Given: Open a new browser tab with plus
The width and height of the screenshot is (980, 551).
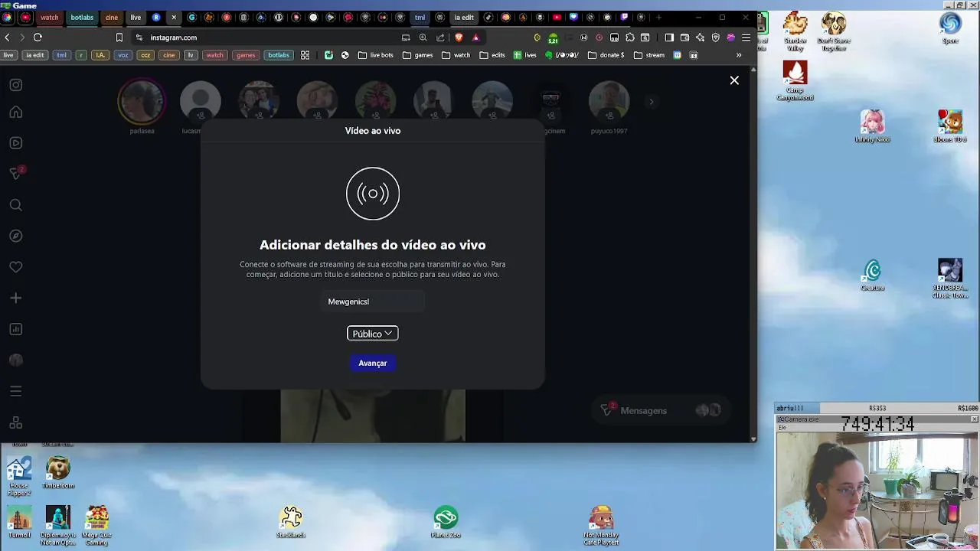Looking at the screenshot, I should [x=658, y=17].
